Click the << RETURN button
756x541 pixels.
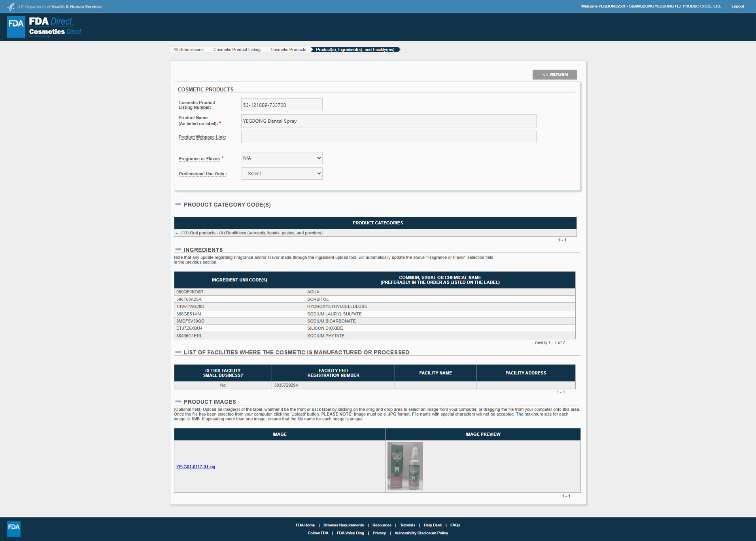click(554, 74)
